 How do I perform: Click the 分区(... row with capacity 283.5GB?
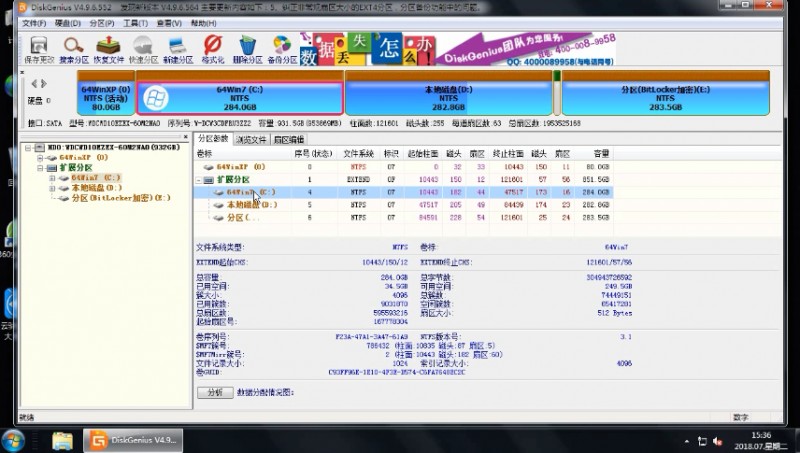point(403,218)
